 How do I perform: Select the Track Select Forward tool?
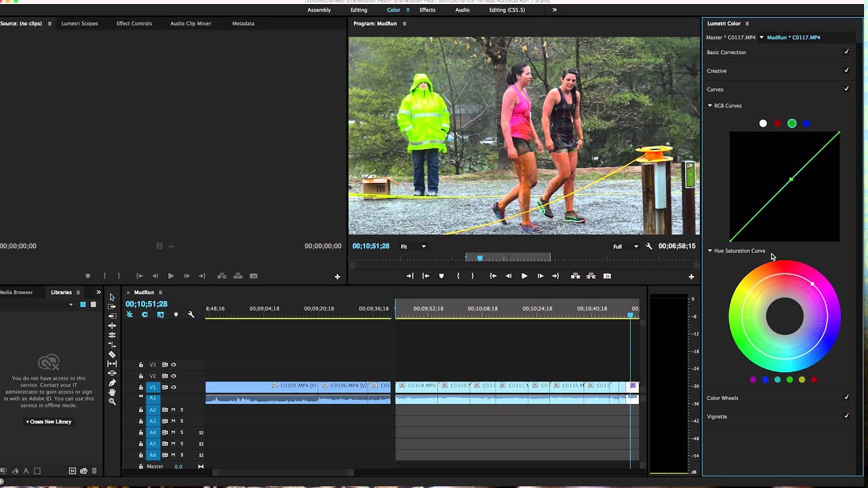pyautogui.click(x=112, y=307)
